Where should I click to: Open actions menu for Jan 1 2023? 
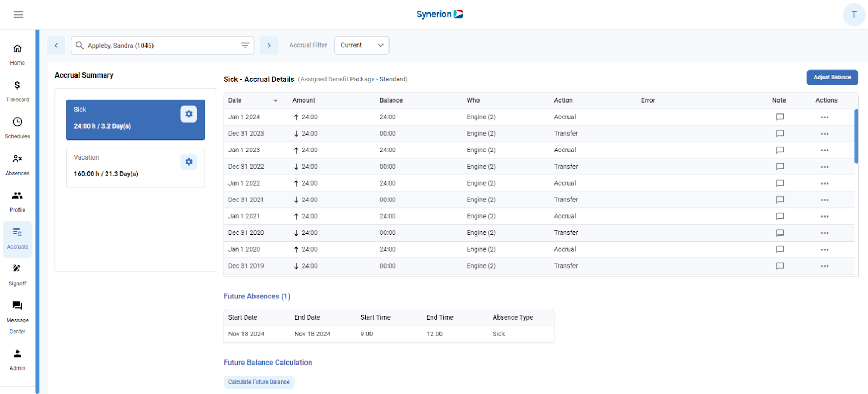point(825,150)
